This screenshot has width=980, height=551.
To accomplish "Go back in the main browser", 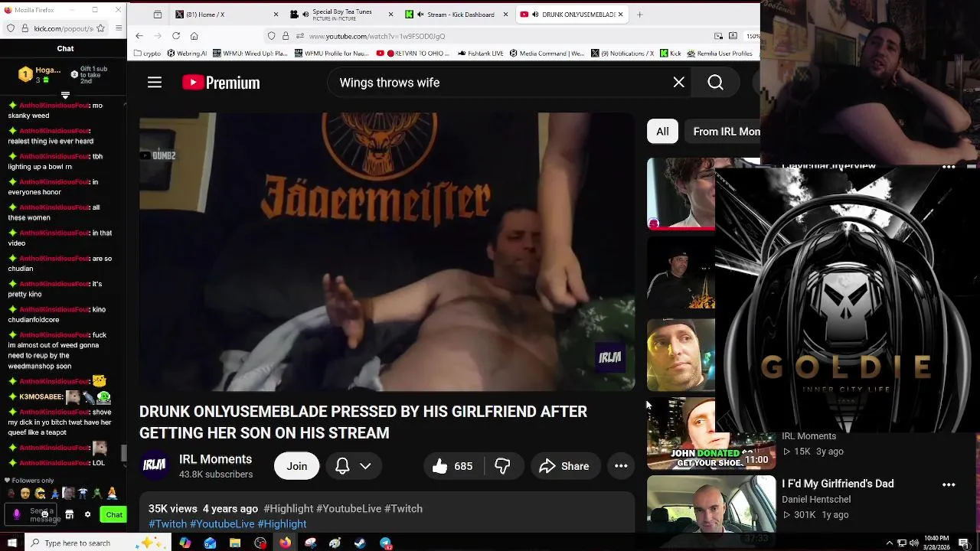I will [x=139, y=36].
